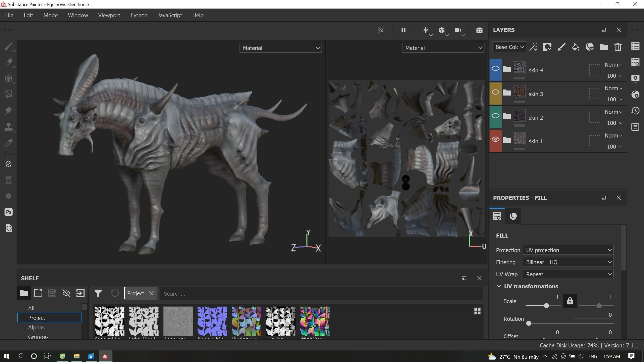Select the Polygon fill tool
Image resolution: width=644 pixels, height=362 pixels.
tap(9, 95)
